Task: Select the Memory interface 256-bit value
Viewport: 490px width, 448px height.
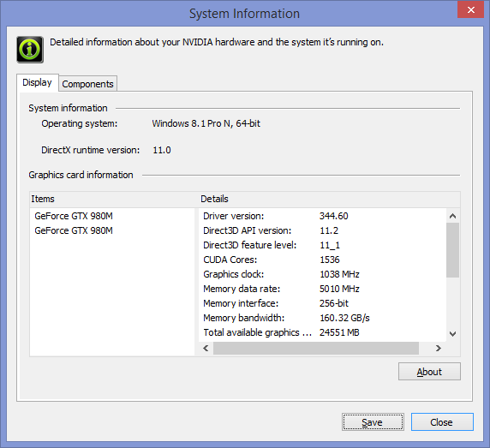Action: click(x=334, y=303)
